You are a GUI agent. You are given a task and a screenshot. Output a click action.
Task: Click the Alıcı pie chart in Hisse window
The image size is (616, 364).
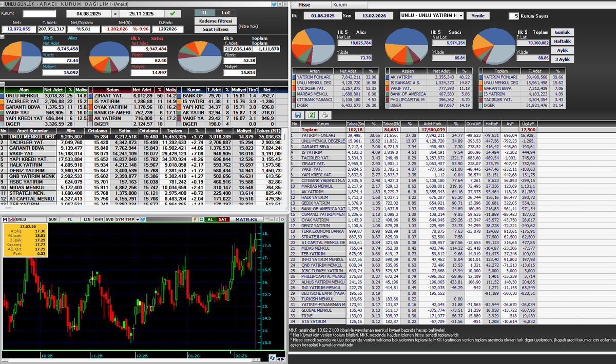[314, 45]
